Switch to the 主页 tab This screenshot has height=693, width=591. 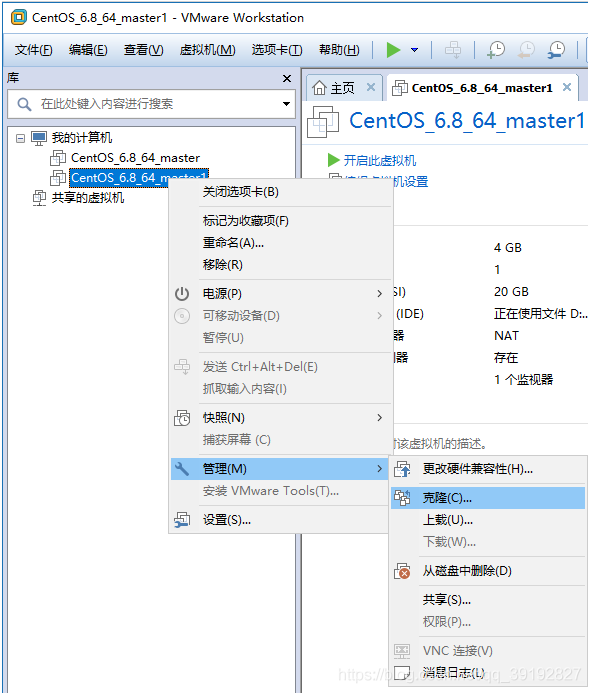pyautogui.click(x=343, y=88)
